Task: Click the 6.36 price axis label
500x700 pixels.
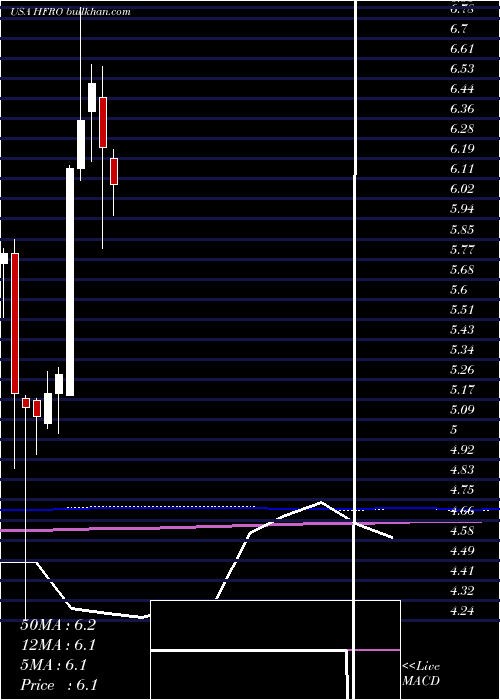Action: pos(462,109)
